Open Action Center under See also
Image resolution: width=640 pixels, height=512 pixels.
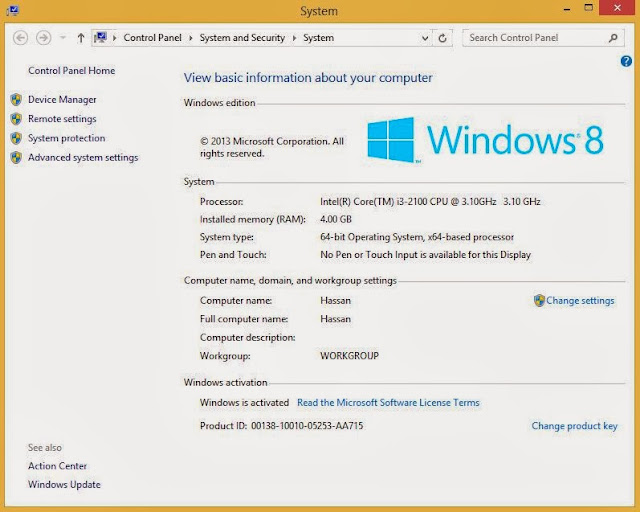[x=57, y=466]
